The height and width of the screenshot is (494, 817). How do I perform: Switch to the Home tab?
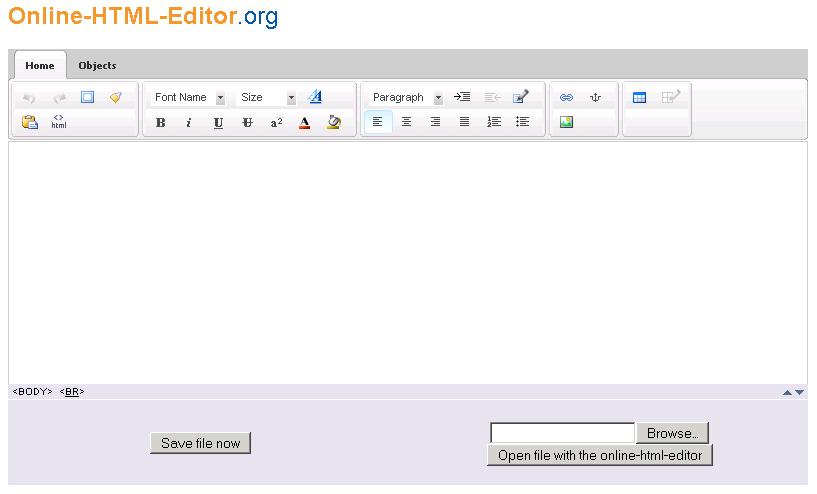pos(40,66)
